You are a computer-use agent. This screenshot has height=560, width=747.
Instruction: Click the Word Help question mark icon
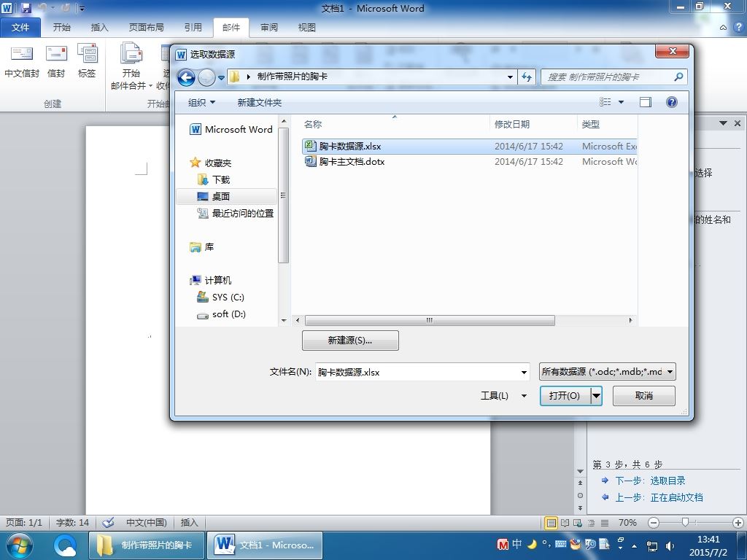pyautogui.click(x=738, y=27)
